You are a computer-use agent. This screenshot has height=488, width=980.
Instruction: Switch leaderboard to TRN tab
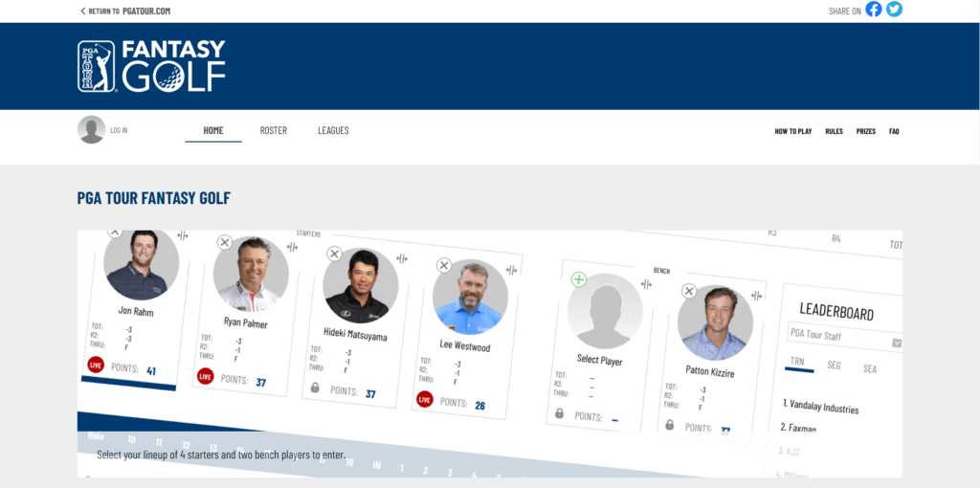(x=797, y=363)
